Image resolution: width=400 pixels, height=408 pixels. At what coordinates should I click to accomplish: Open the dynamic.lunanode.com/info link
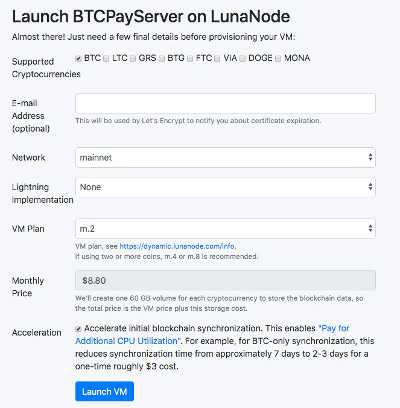177,246
